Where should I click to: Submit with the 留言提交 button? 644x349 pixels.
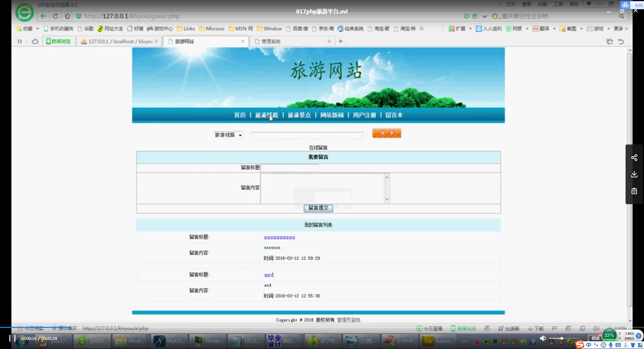(318, 208)
